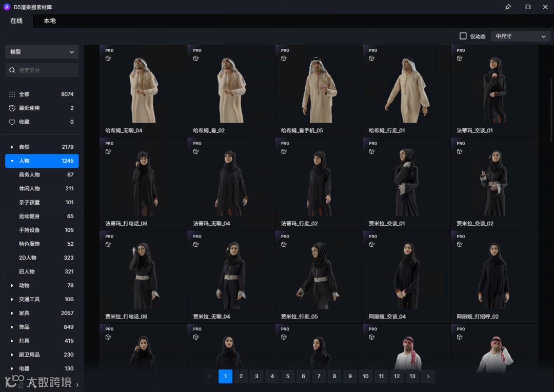This screenshot has height=392, width=554.
Task: Select 手持设备 subcategory
Action: point(42,230)
